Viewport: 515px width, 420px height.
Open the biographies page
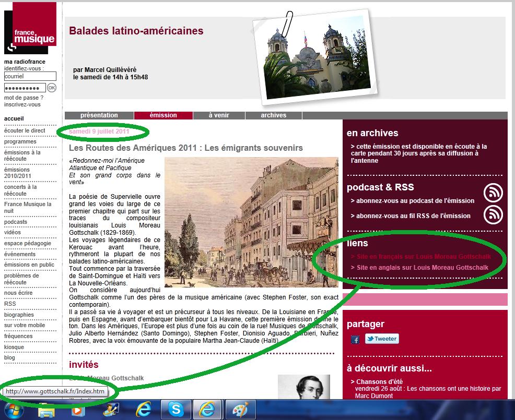19,315
